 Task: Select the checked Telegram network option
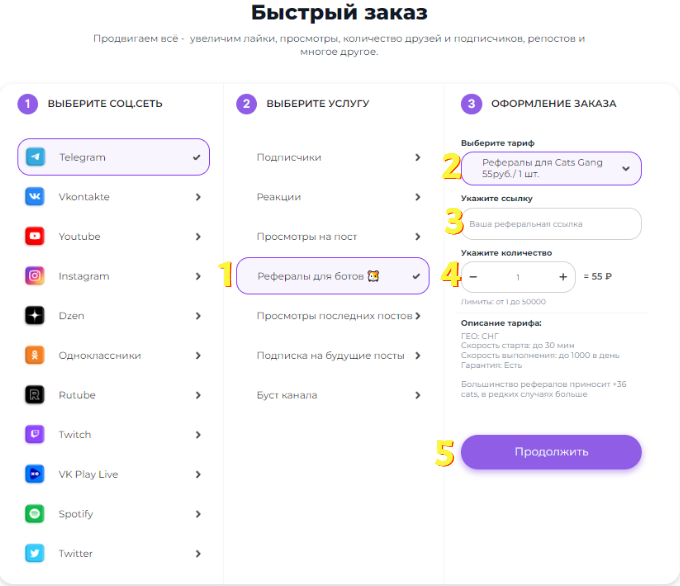[x=113, y=157]
